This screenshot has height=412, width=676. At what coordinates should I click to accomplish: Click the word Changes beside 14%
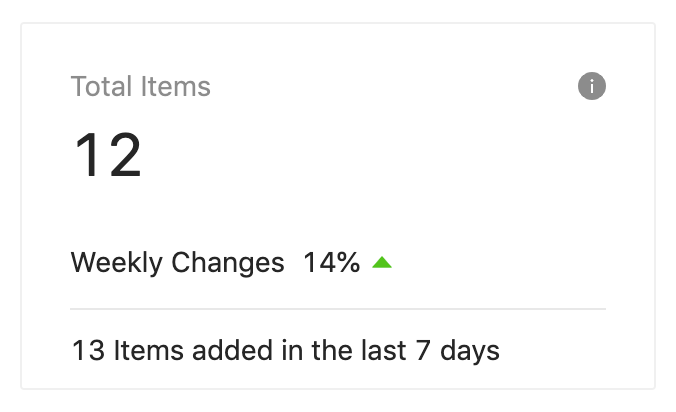pyautogui.click(x=228, y=262)
